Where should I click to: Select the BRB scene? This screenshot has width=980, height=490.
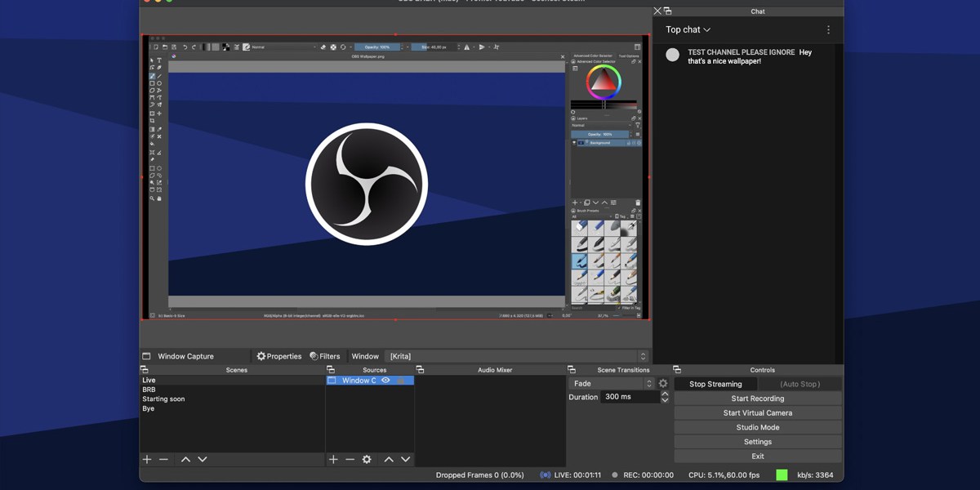149,390
